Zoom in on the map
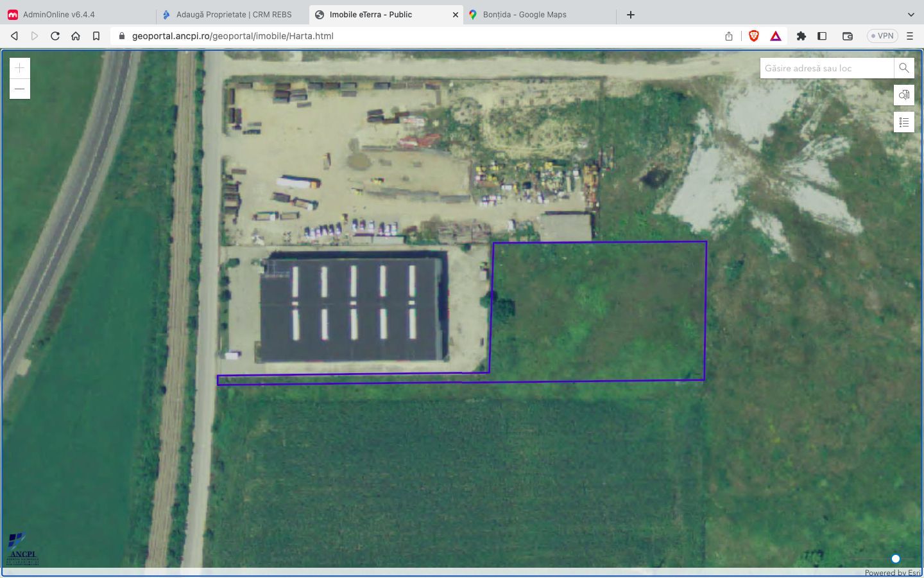 tap(20, 68)
